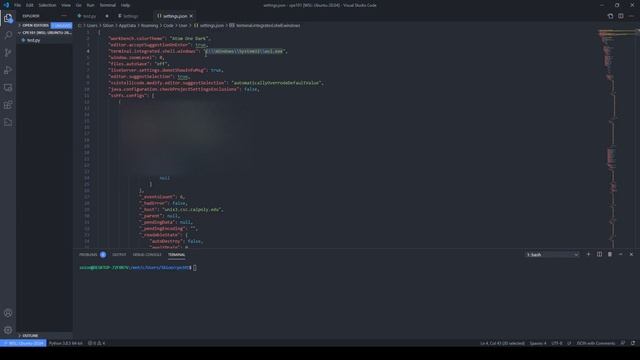Open the Run and Debug view icon

8,70
